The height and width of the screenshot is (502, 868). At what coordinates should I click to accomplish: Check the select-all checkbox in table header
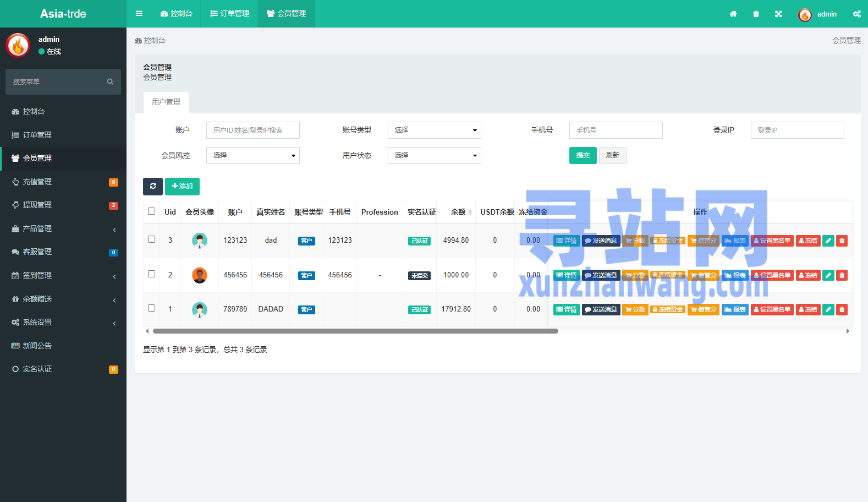point(151,211)
